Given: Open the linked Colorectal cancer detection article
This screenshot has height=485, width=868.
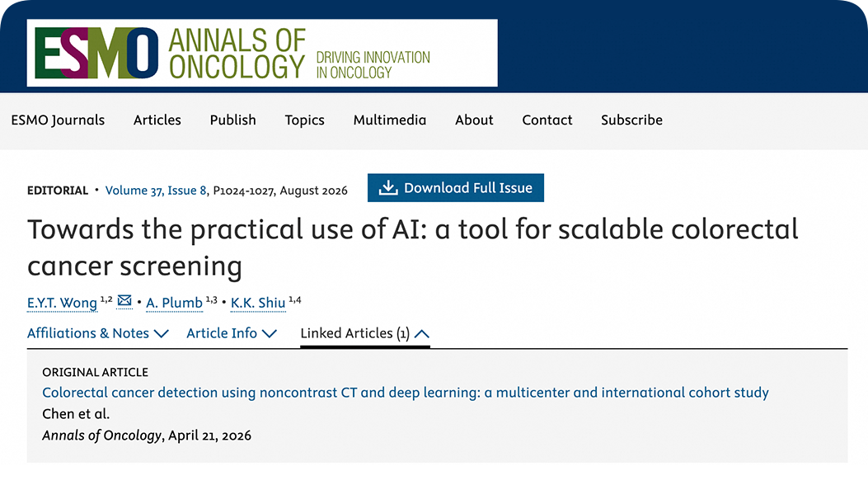Looking at the screenshot, I should click(x=406, y=393).
